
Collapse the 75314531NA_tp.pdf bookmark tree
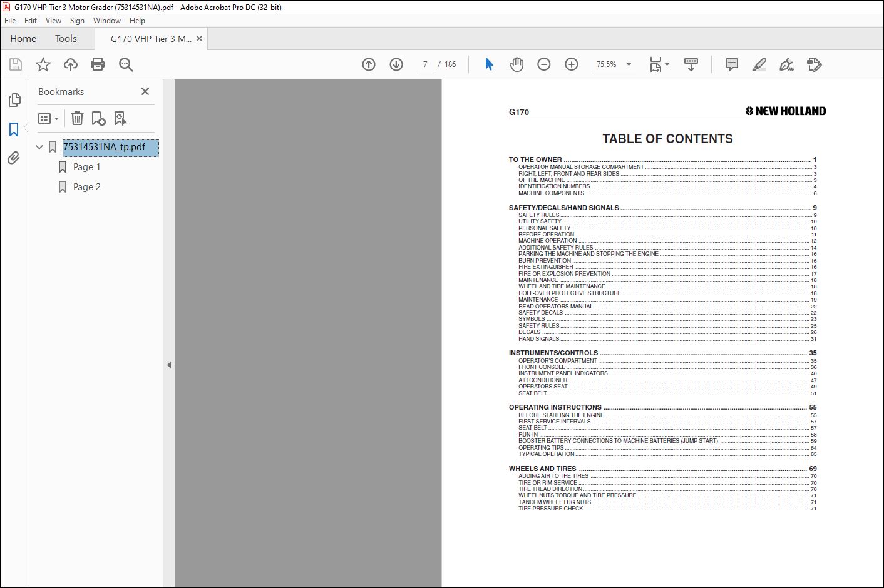[x=39, y=147]
